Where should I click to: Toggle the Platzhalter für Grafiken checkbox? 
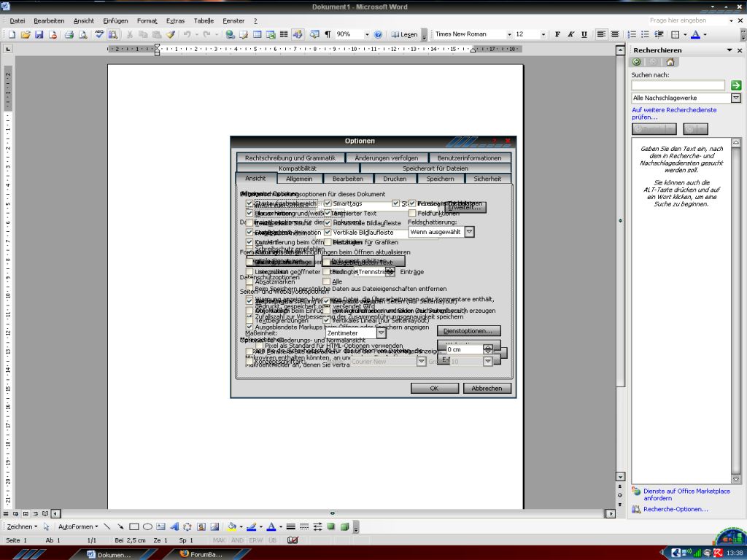(x=328, y=242)
